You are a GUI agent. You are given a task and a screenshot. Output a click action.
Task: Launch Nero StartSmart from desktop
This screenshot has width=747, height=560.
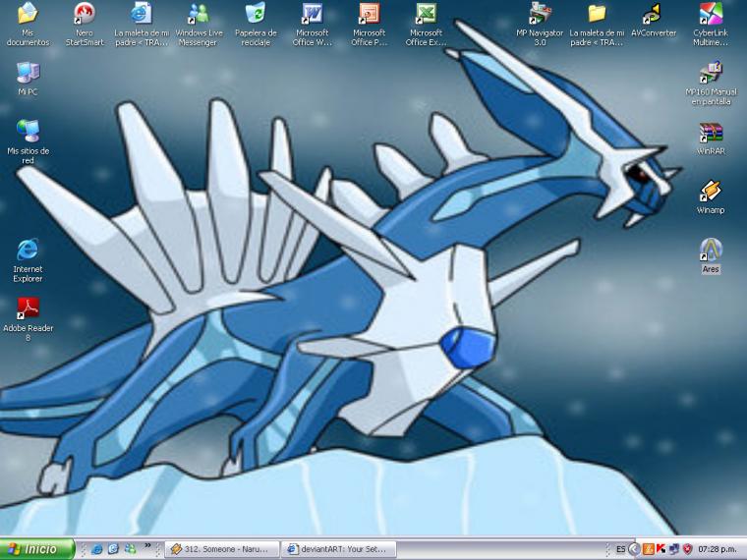(x=85, y=24)
